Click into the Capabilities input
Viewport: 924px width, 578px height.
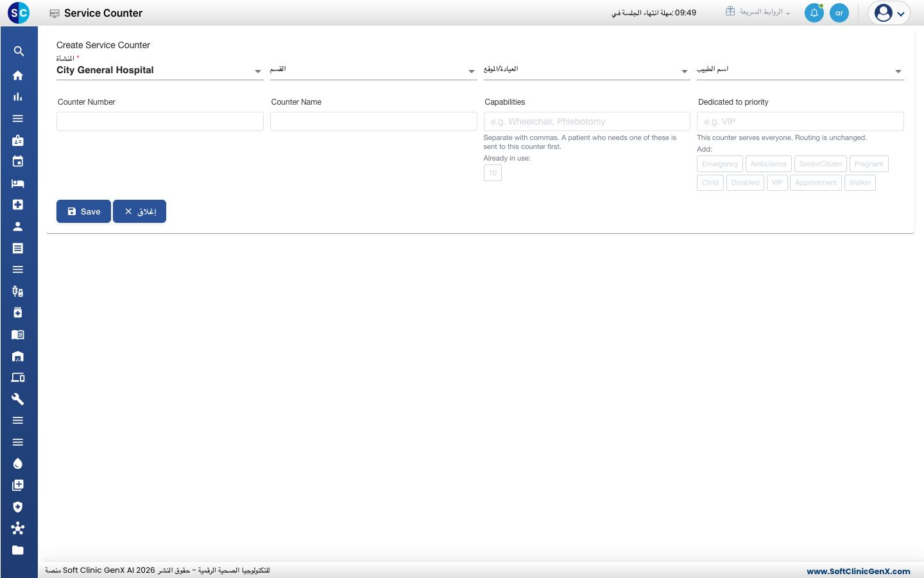pyautogui.click(x=586, y=121)
